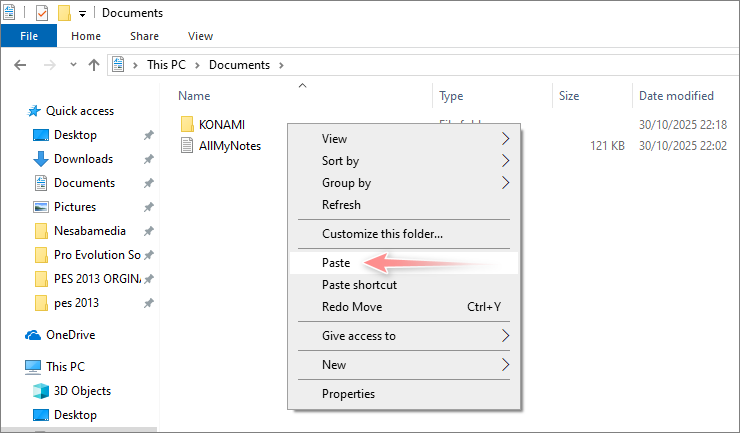Go back with the Back arrow
The image size is (740, 433).
(20, 65)
